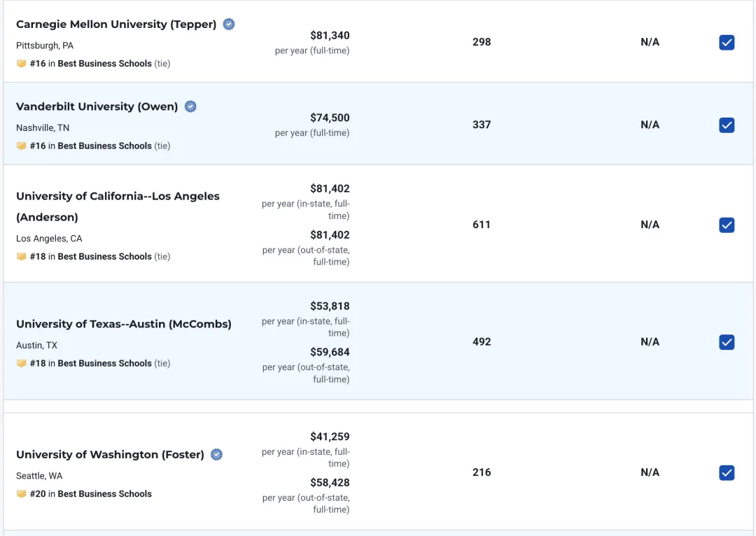Uncheck the Vanderbilt (Owen) checkbox
This screenshot has height=536, width=756.
pyautogui.click(x=727, y=125)
